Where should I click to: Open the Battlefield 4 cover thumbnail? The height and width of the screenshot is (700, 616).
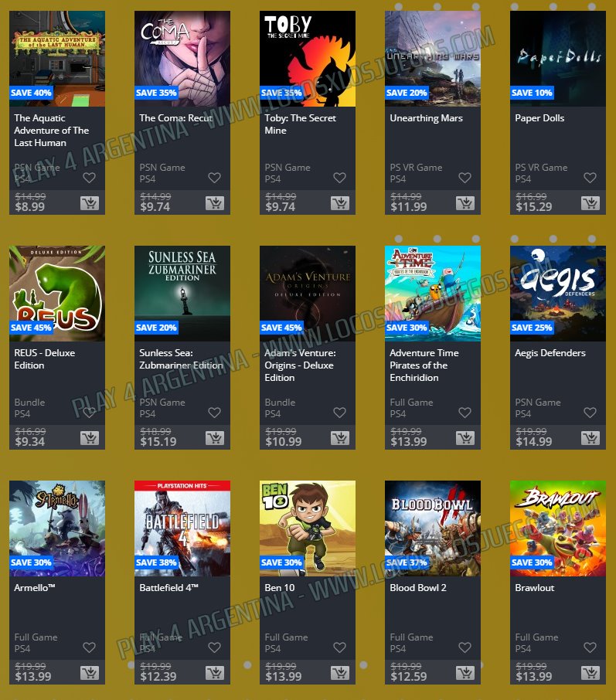point(182,528)
